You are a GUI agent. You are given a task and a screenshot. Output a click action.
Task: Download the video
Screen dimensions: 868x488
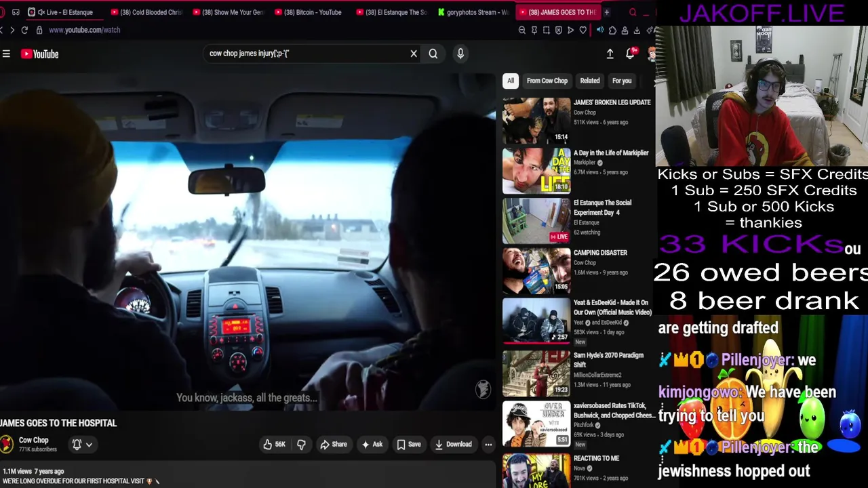click(453, 445)
